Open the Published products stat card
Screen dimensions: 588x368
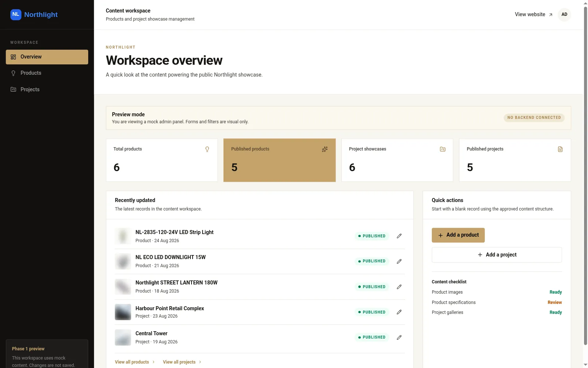pyautogui.click(x=280, y=160)
